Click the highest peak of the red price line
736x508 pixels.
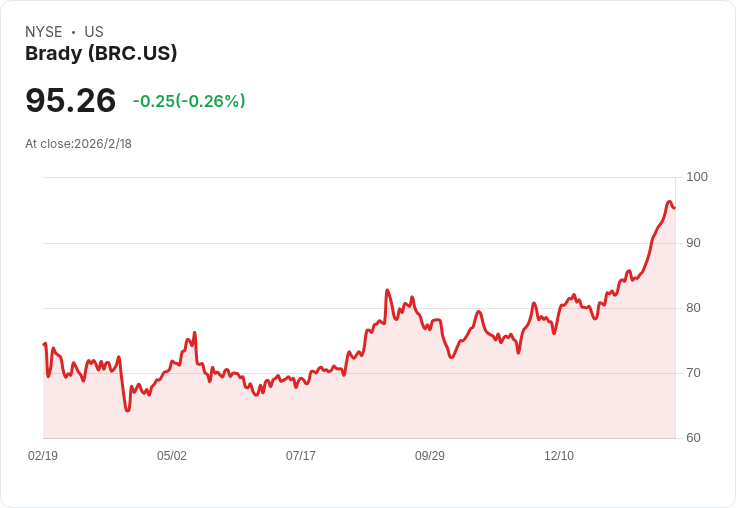[669, 202]
